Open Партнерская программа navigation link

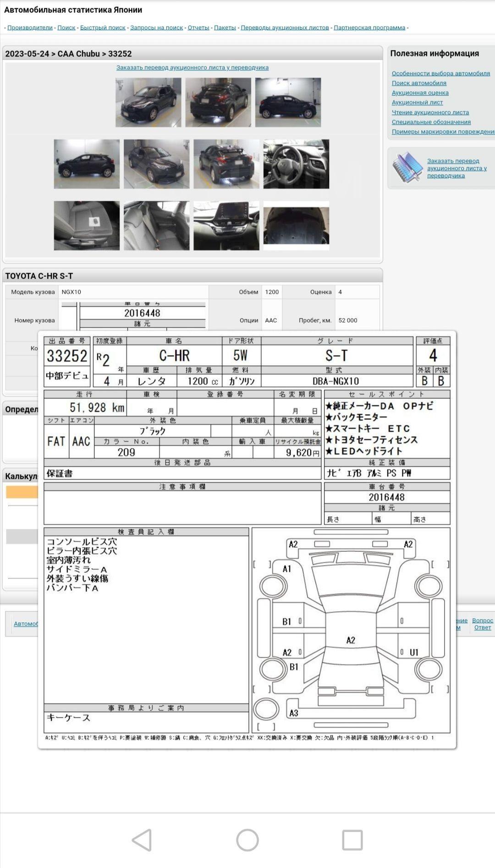point(369,27)
